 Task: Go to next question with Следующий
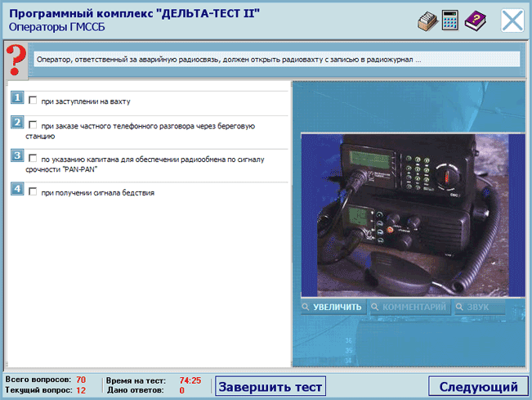coord(477,387)
